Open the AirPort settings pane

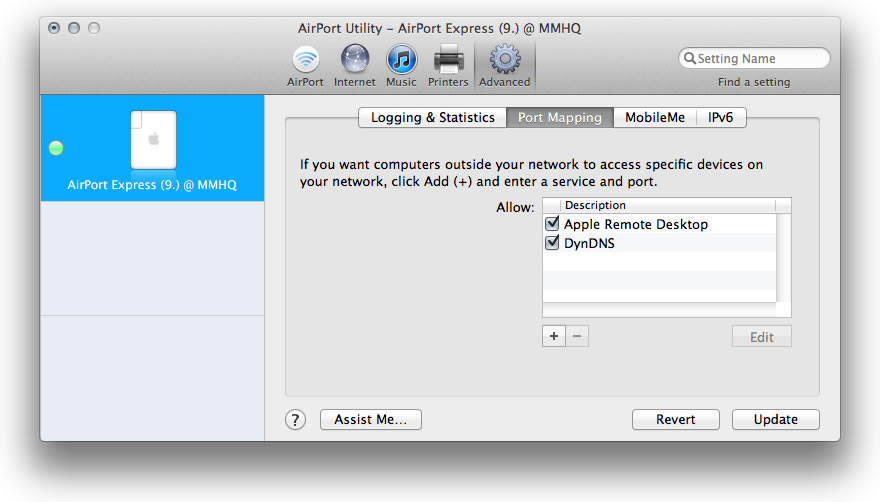[x=305, y=66]
